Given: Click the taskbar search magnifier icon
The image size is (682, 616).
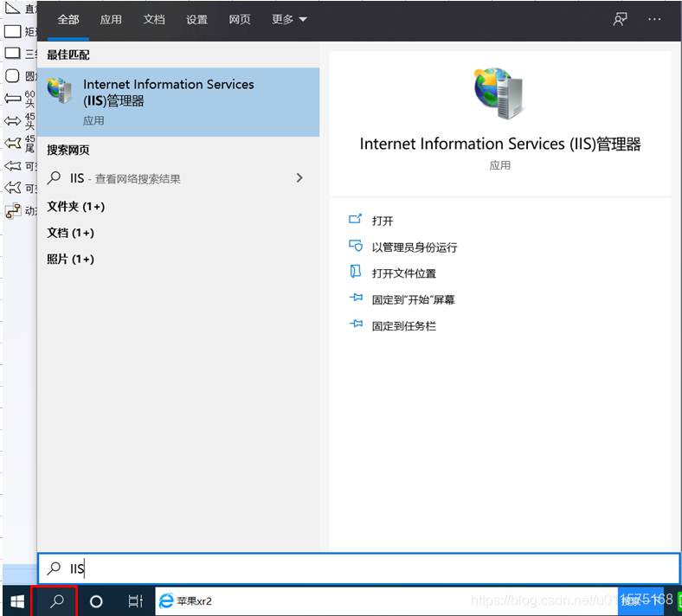Looking at the screenshot, I should tap(56, 601).
